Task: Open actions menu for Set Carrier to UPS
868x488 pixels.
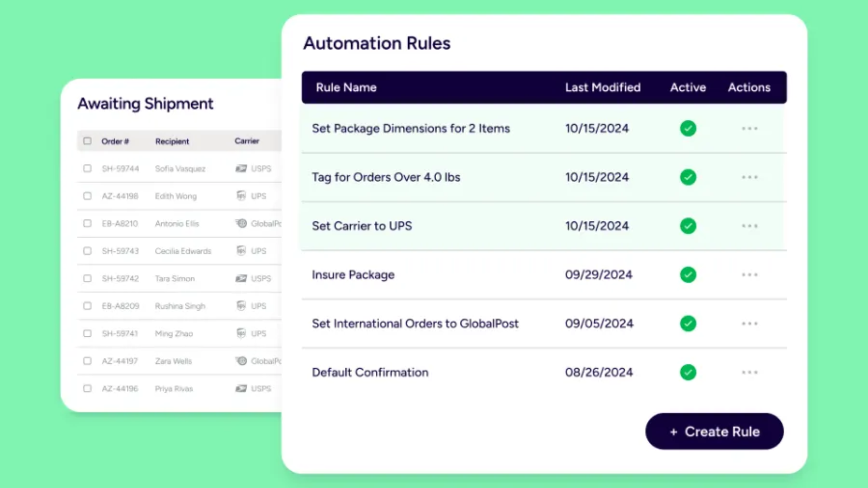Action: (749, 226)
